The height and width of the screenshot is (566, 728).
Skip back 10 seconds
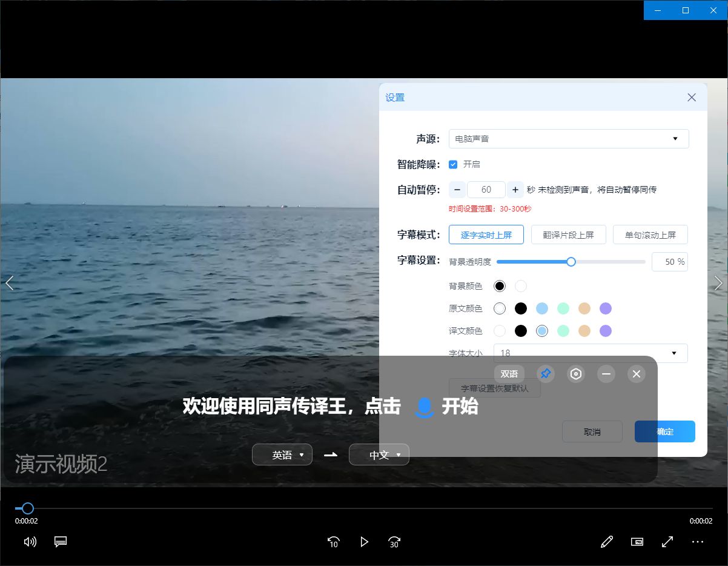pyautogui.click(x=333, y=542)
